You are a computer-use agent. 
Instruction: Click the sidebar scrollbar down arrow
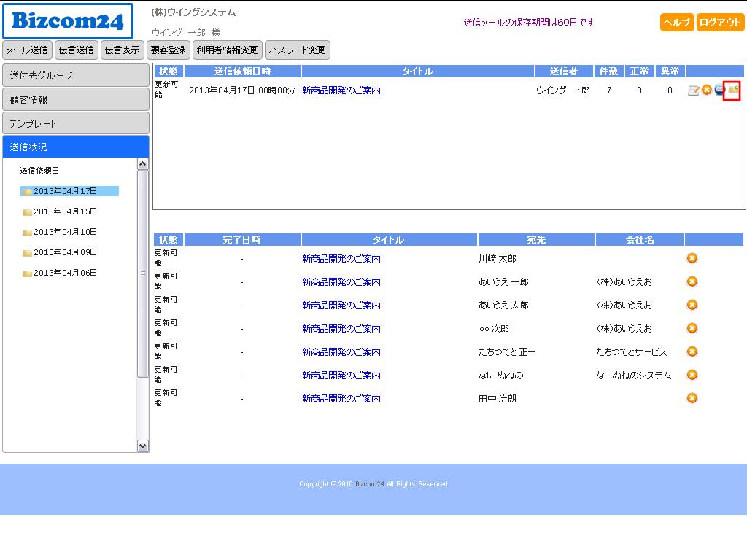click(143, 446)
